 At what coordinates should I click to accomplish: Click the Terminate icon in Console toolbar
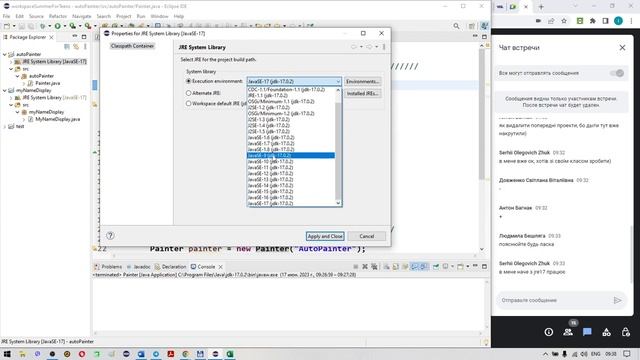(356, 267)
